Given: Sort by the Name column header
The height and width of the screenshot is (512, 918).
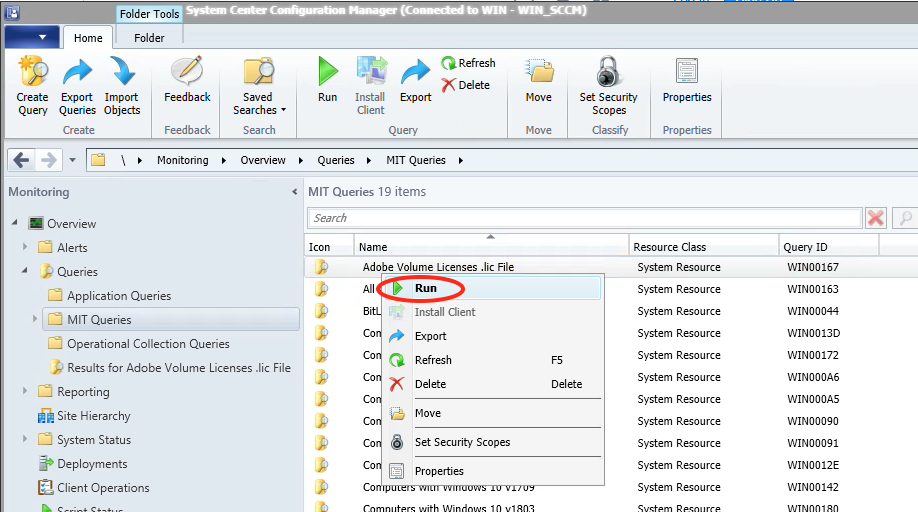Looking at the screenshot, I should point(491,246).
